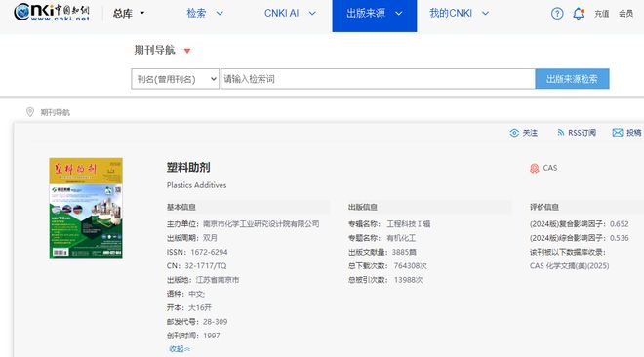Click 专辑名称 value 工程科技Ⅰ辑
644x357 pixels.
coord(409,224)
